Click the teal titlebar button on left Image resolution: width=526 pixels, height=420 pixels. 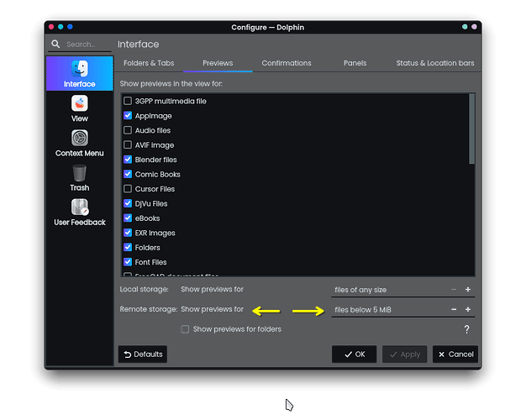[60, 27]
